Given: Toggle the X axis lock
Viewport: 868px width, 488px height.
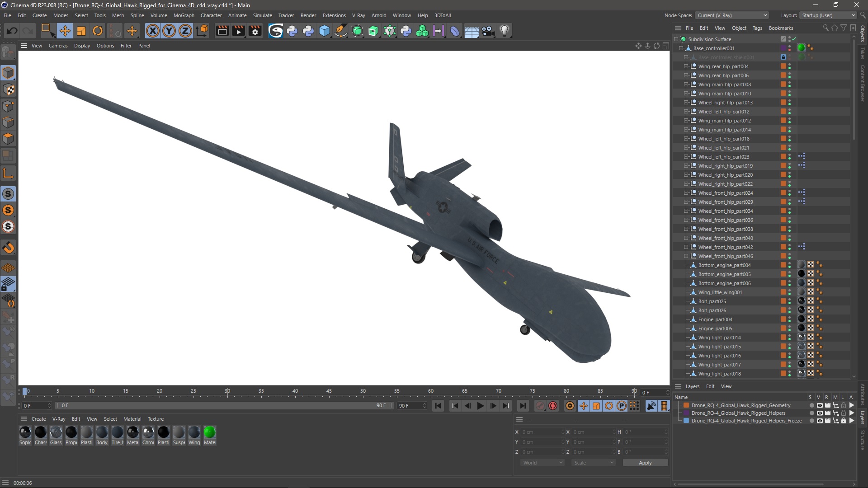Looking at the screenshot, I should tap(153, 31).
